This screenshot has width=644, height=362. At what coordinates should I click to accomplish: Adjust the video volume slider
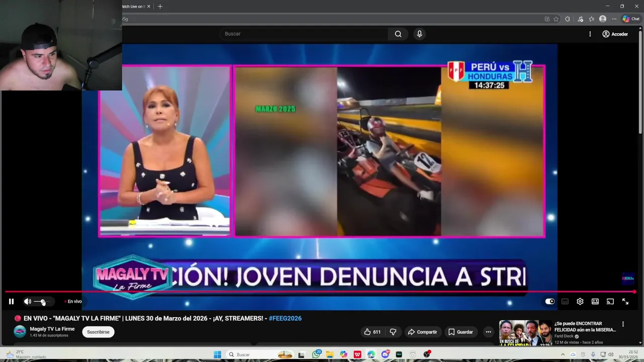[42, 302]
